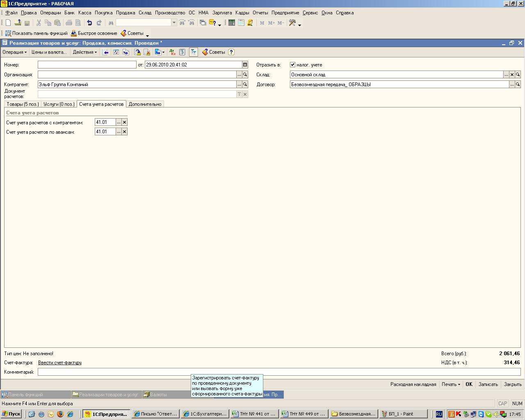Viewport: 525px width, 420px height.
Task: Open the calculator icon in main toolbar
Action: coord(231,23)
